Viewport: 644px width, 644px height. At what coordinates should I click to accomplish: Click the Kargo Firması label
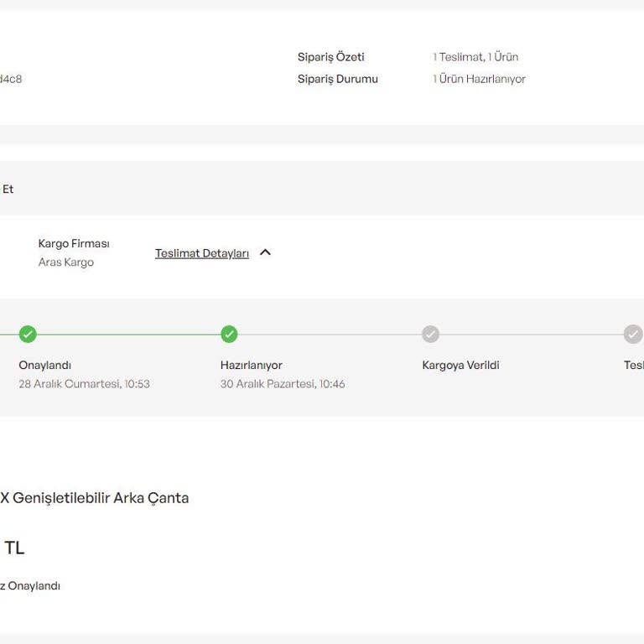pos(74,243)
